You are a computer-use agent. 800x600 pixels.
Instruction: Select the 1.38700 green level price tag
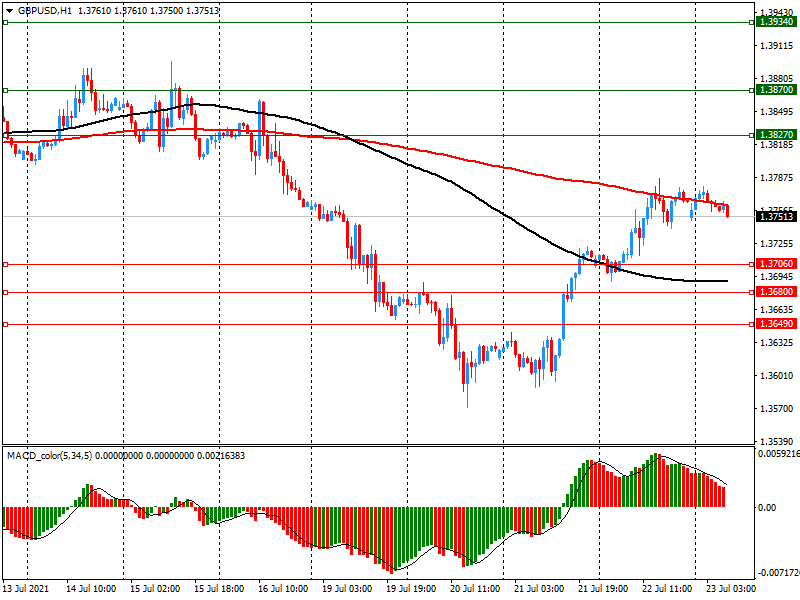(777, 90)
